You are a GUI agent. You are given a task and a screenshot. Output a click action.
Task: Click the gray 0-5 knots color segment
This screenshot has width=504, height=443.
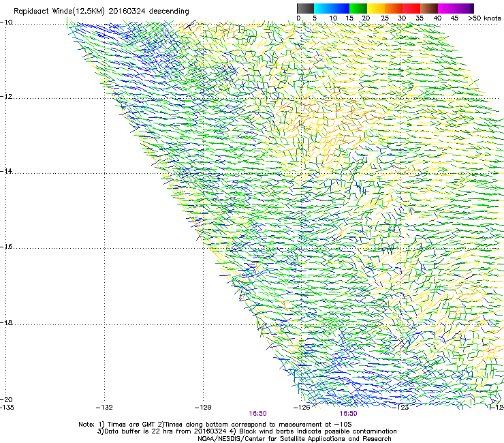(305, 8)
